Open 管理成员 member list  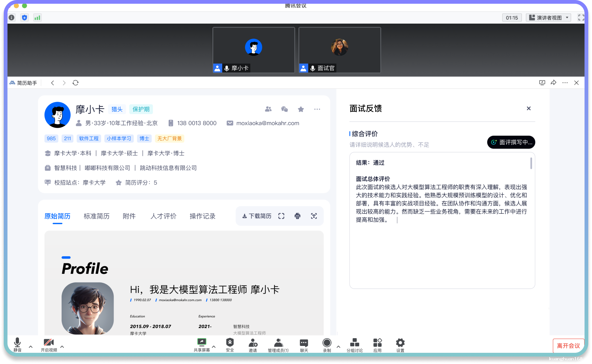pos(278,345)
